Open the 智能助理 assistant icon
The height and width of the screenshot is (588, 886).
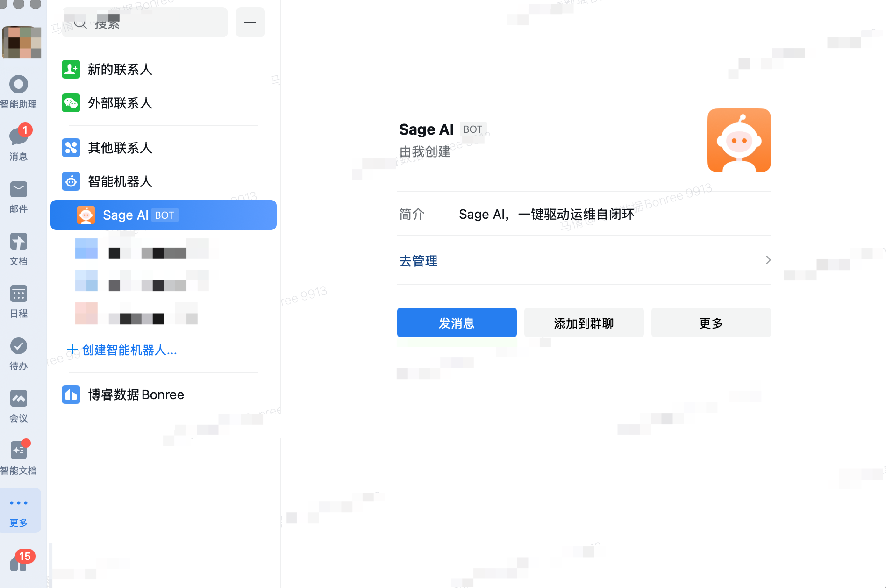click(x=19, y=92)
